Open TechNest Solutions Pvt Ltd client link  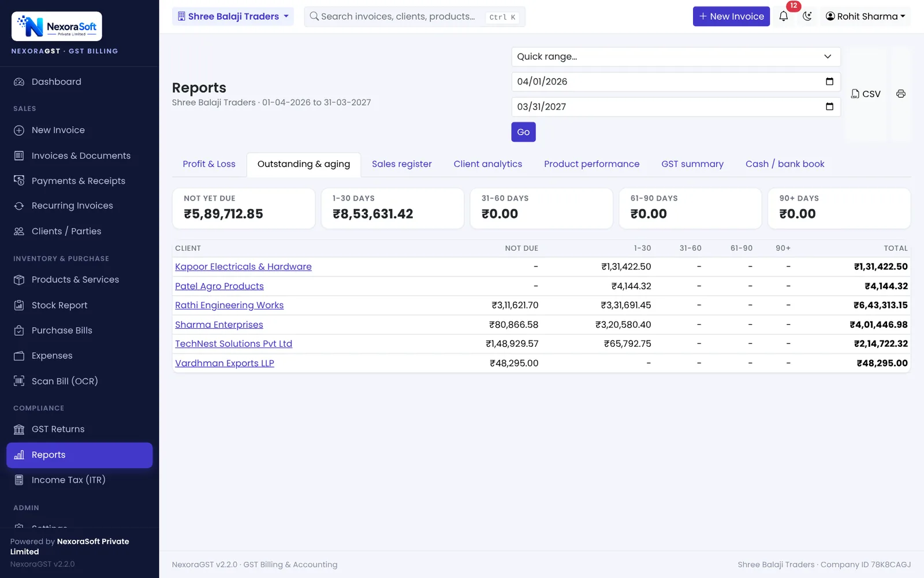pos(233,344)
